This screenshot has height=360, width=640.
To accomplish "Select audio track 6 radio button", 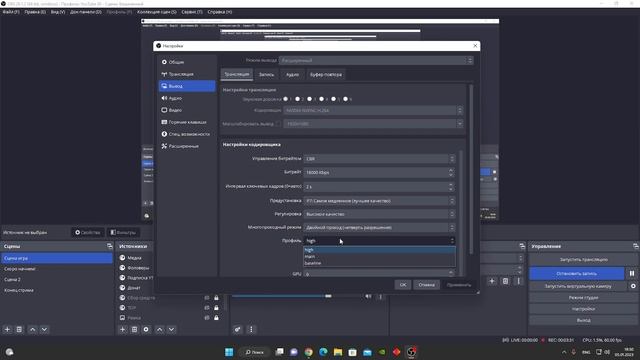I will 346,99.
